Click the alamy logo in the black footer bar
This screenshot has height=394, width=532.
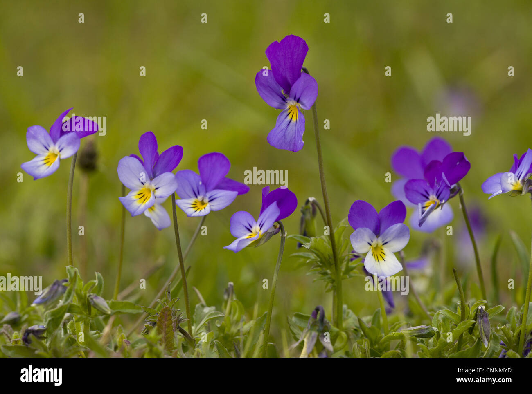tap(41, 375)
